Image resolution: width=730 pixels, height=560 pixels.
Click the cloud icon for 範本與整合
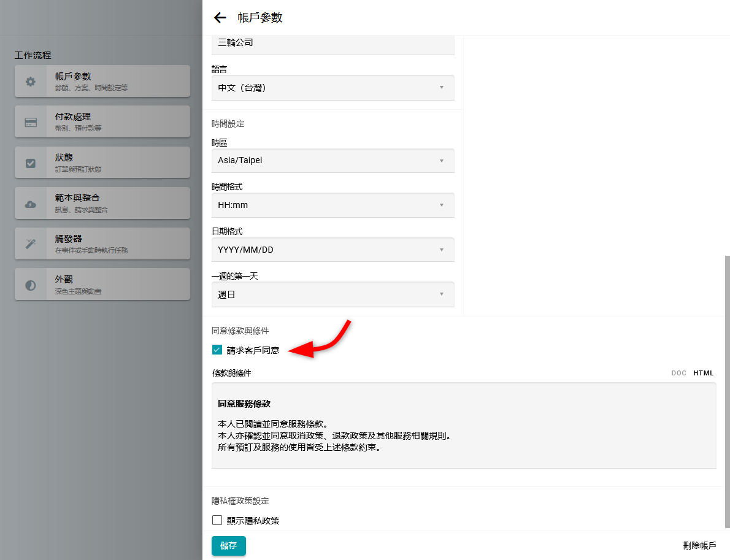[31, 204]
